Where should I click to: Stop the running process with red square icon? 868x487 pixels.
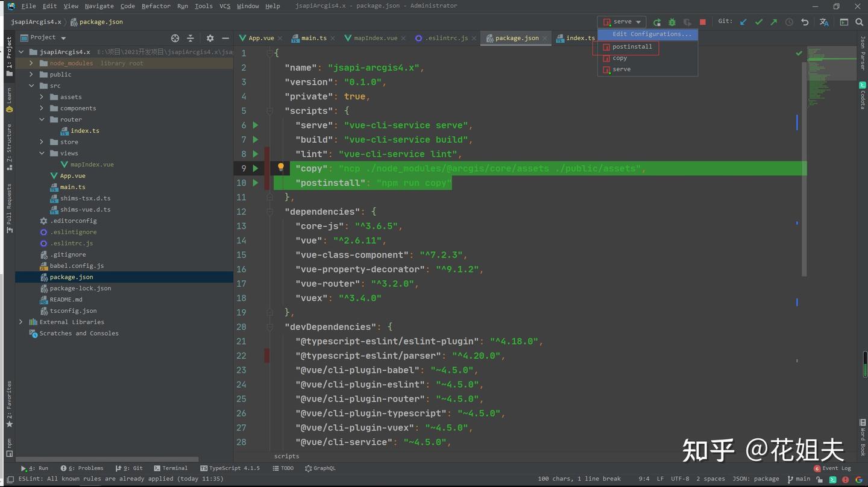[702, 22]
